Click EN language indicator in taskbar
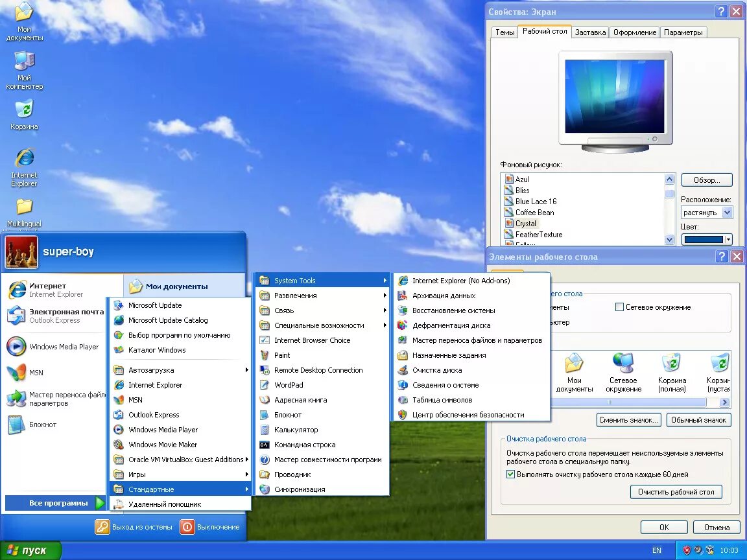Screen dimensions: 747x560 (656, 550)
